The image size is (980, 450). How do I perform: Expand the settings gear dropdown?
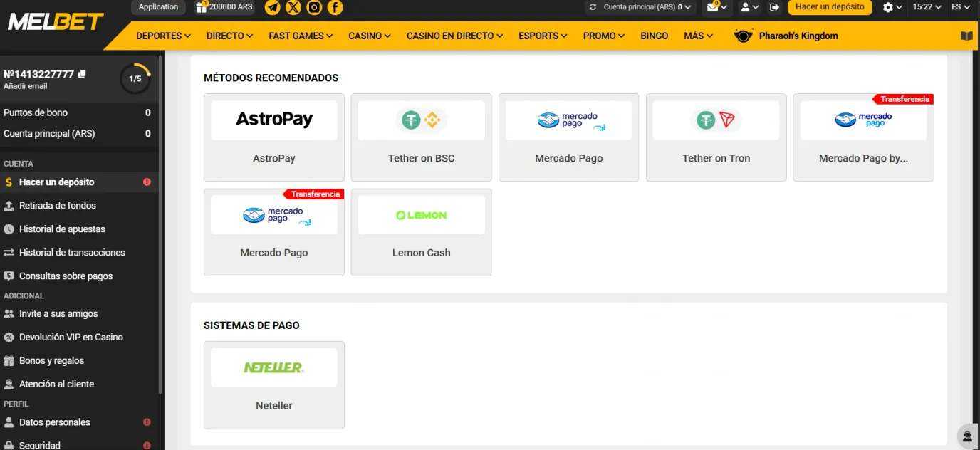click(892, 7)
